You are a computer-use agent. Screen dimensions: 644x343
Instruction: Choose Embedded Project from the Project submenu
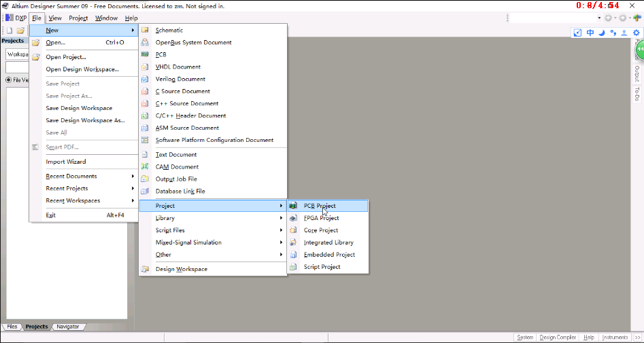(328, 255)
